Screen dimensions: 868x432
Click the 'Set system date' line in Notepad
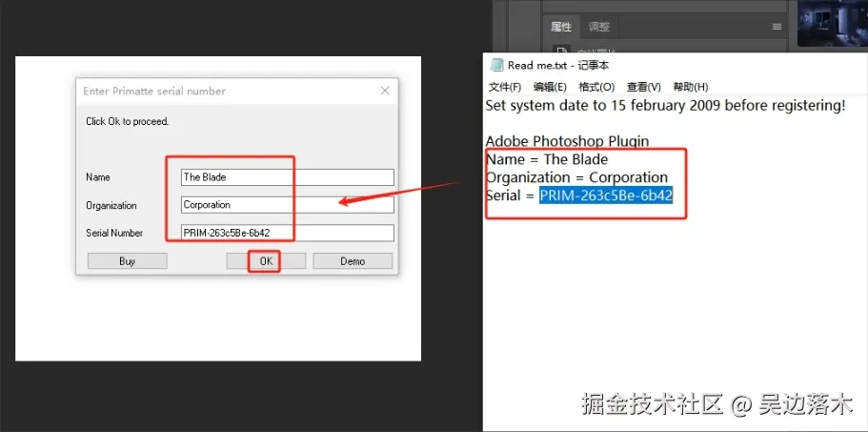[x=665, y=105]
